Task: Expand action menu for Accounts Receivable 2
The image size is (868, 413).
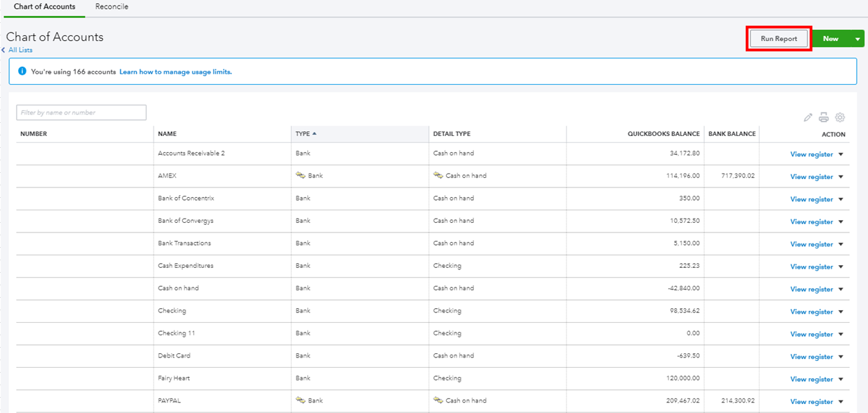Action: click(841, 154)
